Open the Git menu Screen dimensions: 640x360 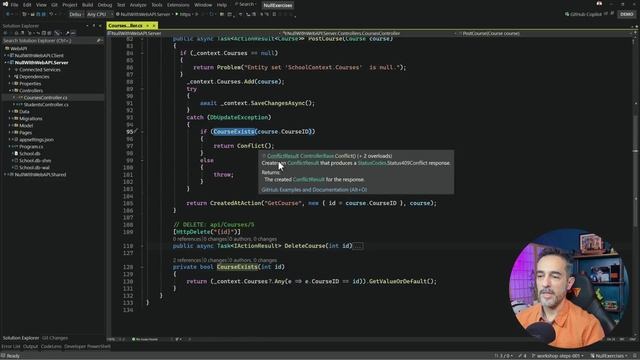tap(54, 5)
